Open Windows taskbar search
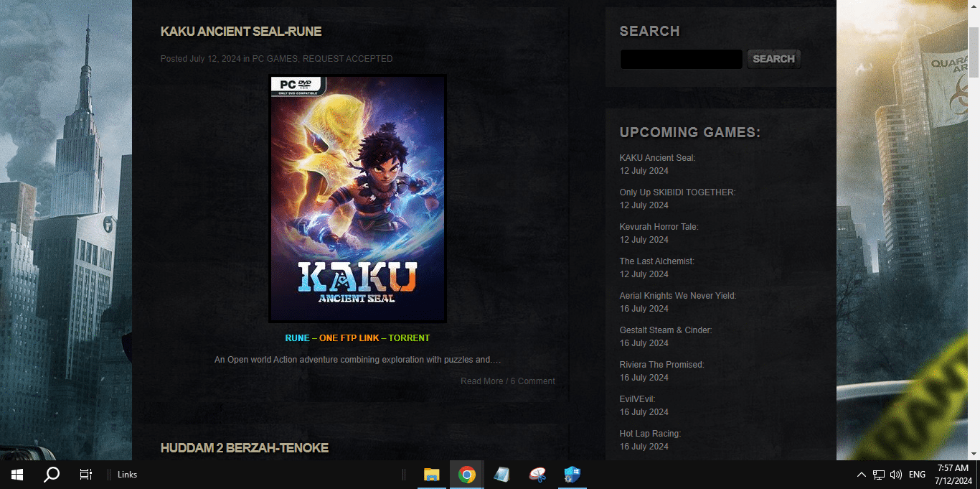The image size is (980, 489). (x=52, y=475)
